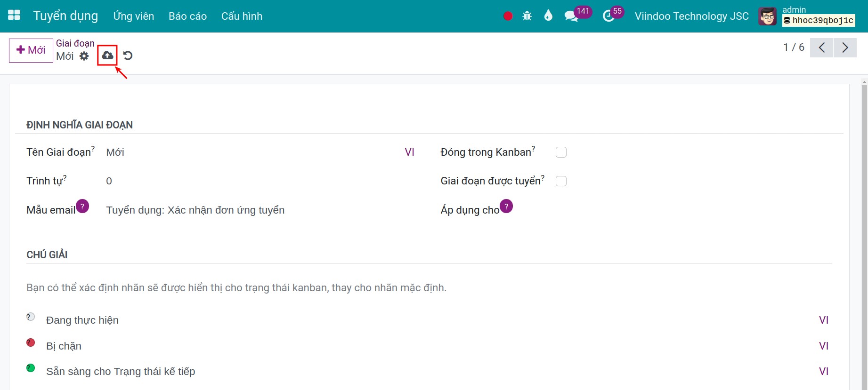The image size is (868, 390).
Task: Open the admin user avatar menu
Action: pos(767,16)
